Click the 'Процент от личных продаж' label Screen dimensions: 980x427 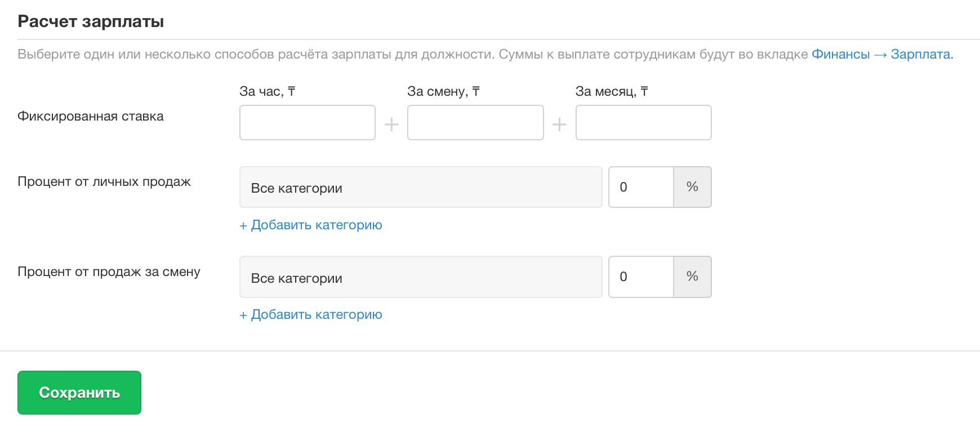pos(104,181)
